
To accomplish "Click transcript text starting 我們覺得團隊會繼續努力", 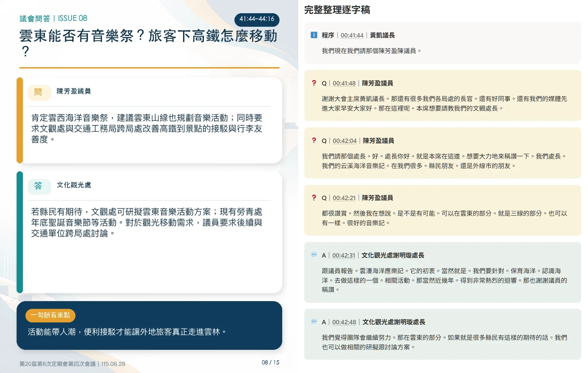I will pos(444,342).
